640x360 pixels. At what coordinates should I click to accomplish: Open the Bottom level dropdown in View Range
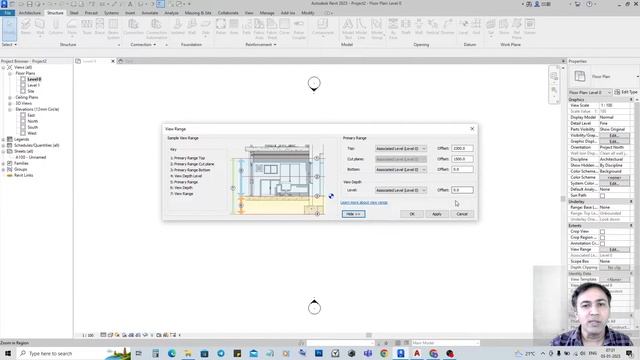pos(401,169)
